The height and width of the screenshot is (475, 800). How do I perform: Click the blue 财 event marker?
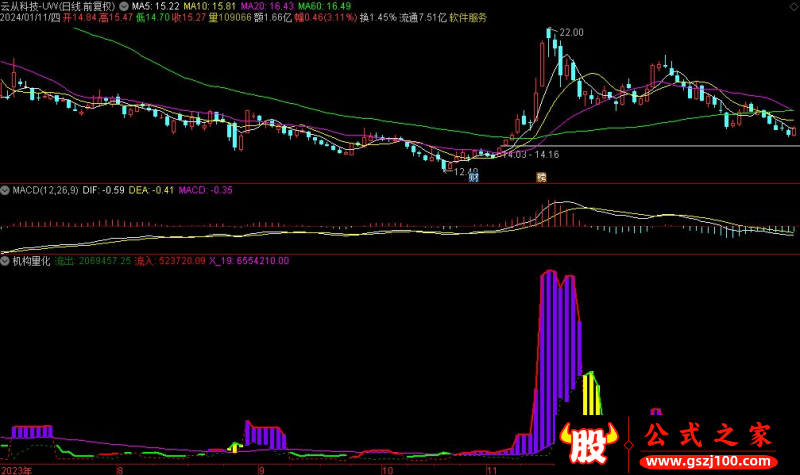click(473, 178)
